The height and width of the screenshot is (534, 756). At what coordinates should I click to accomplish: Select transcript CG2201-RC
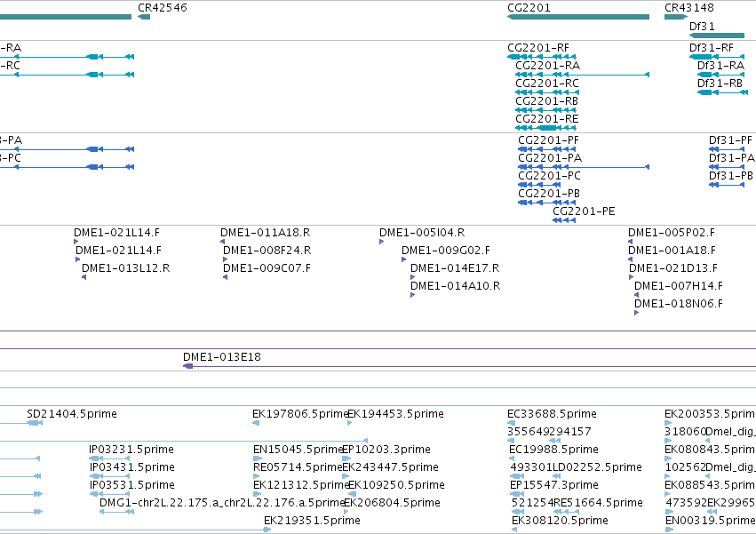point(547,92)
